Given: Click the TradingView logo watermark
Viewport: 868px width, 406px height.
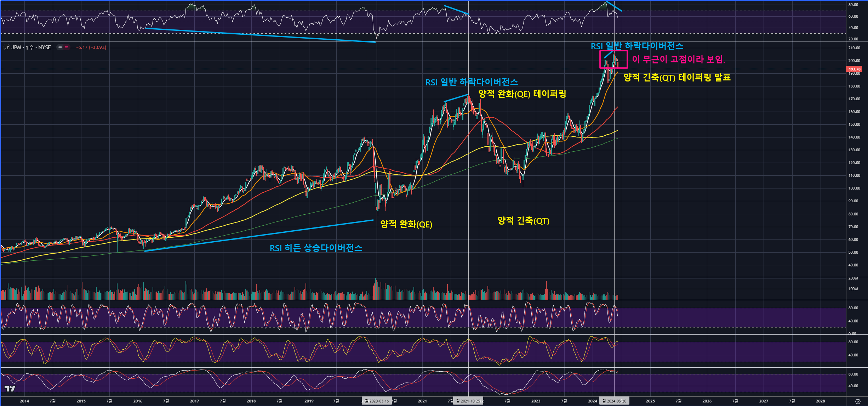Looking at the screenshot, I should pos(10,389).
